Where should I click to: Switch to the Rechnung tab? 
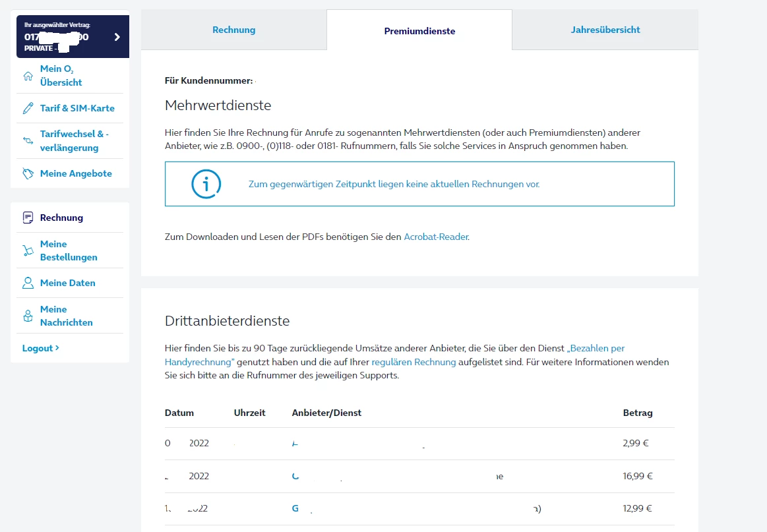233,30
